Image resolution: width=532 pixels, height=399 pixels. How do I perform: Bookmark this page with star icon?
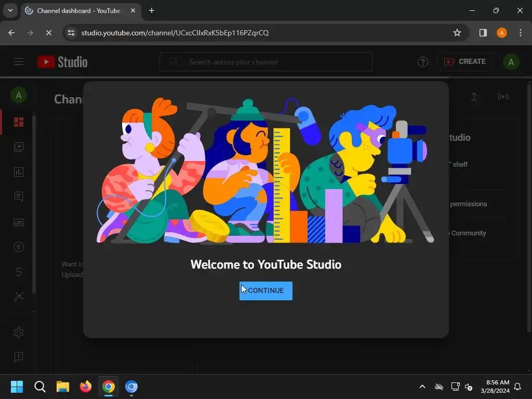(x=457, y=33)
